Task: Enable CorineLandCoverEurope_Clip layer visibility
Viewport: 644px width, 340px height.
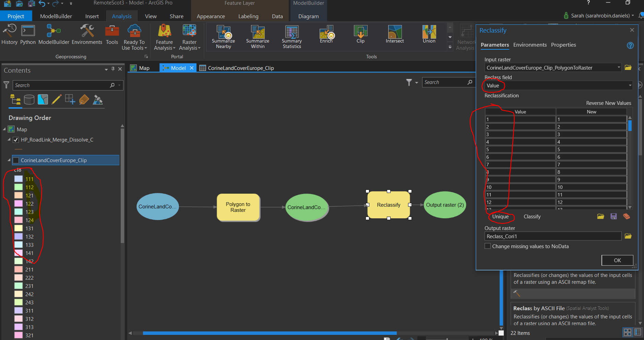Action: 16,160
